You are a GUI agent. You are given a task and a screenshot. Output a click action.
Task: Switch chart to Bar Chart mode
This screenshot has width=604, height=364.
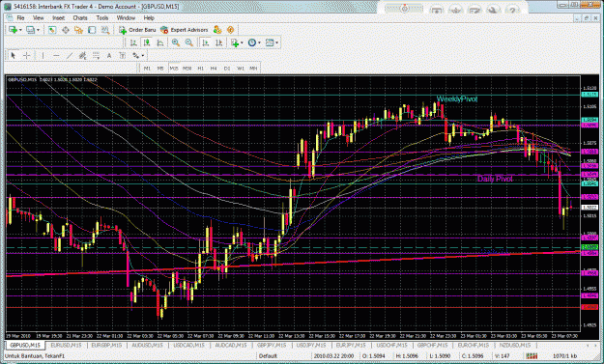point(133,42)
